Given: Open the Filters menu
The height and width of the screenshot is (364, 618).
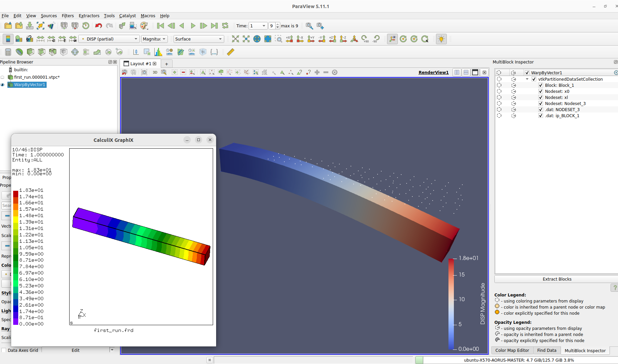Looking at the screenshot, I should pos(68,16).
